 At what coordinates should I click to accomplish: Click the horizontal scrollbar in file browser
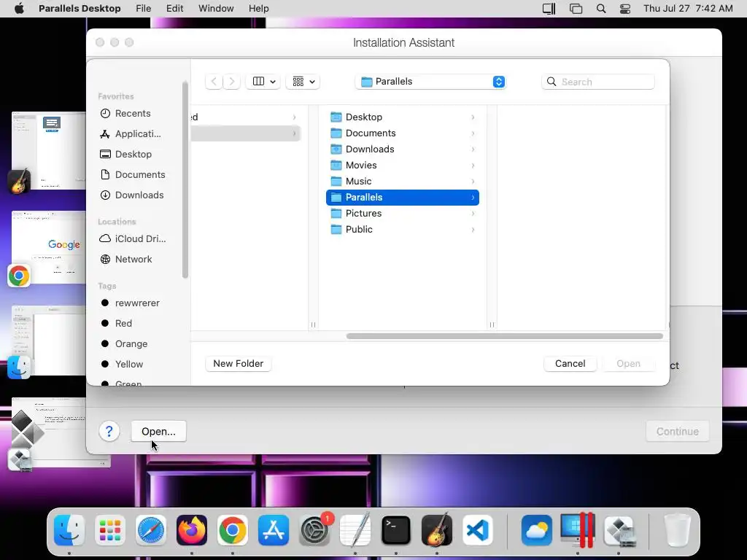point(505,336)
